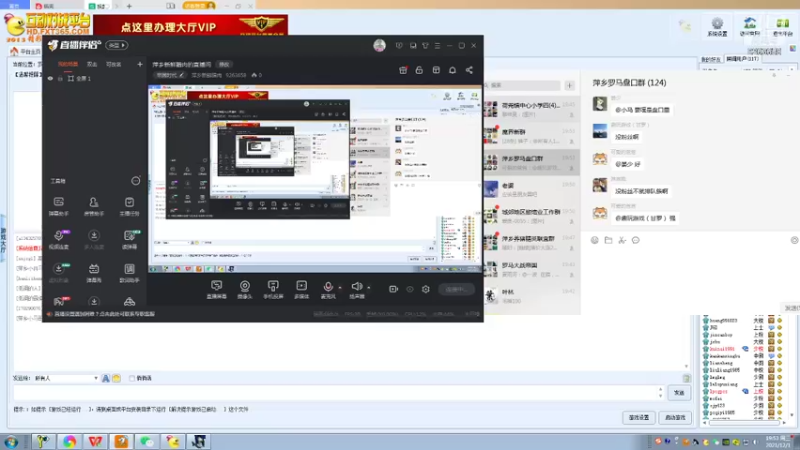
Task: Open the download-style tool with green NEW badge
Action: [x=59, y=272]
